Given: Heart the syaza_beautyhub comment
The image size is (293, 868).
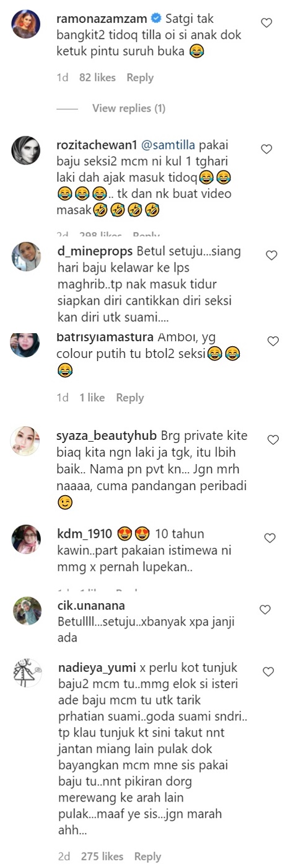Looking at the screenshot, I should coord(273,439).
